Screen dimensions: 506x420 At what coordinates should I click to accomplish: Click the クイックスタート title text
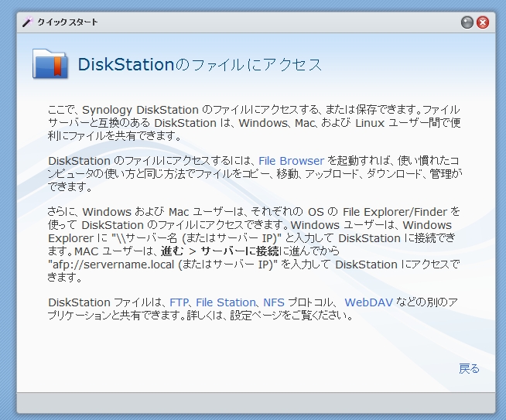[x=67, y=22]
